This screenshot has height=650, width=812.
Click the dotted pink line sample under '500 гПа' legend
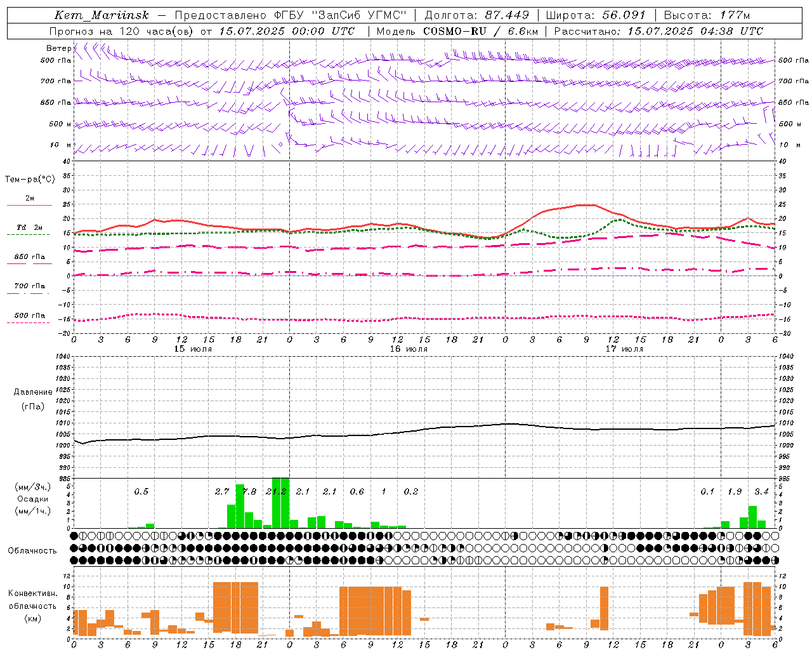pyautogui.click(x=29, y=323)
